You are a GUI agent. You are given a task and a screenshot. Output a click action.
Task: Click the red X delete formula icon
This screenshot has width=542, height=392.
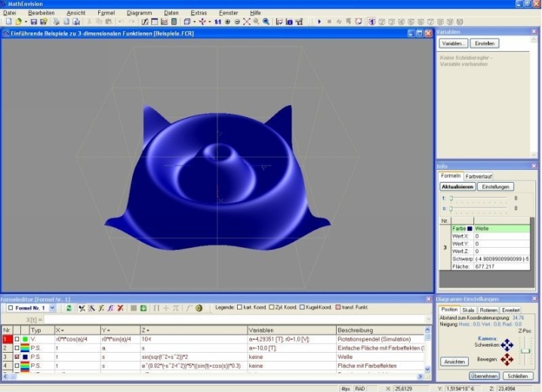[x=120, y=308]
